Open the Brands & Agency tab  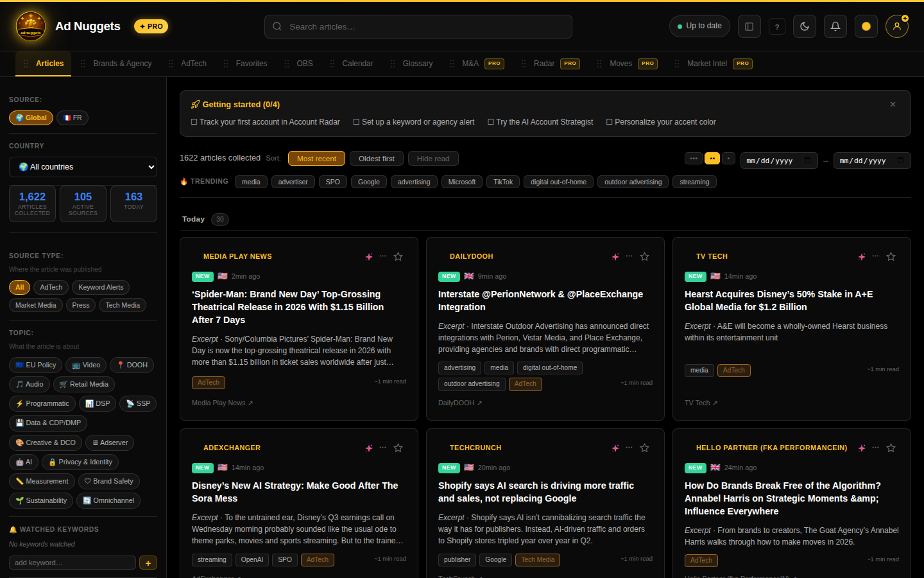[116, 64]
